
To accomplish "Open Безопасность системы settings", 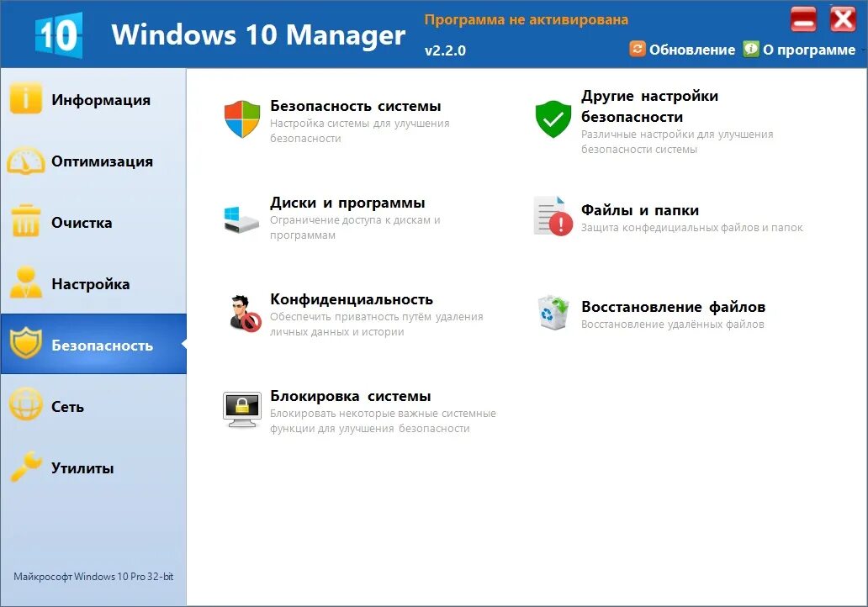I will coord(356,106).
